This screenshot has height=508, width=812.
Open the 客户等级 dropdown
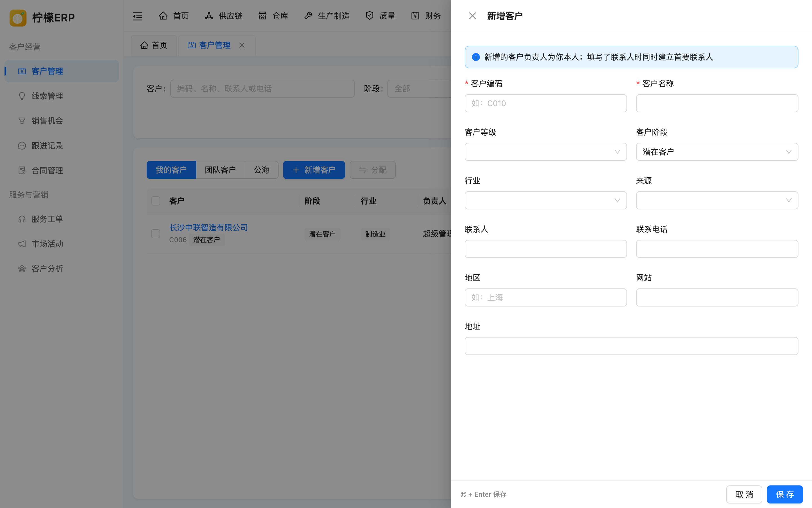click(546, 152)
